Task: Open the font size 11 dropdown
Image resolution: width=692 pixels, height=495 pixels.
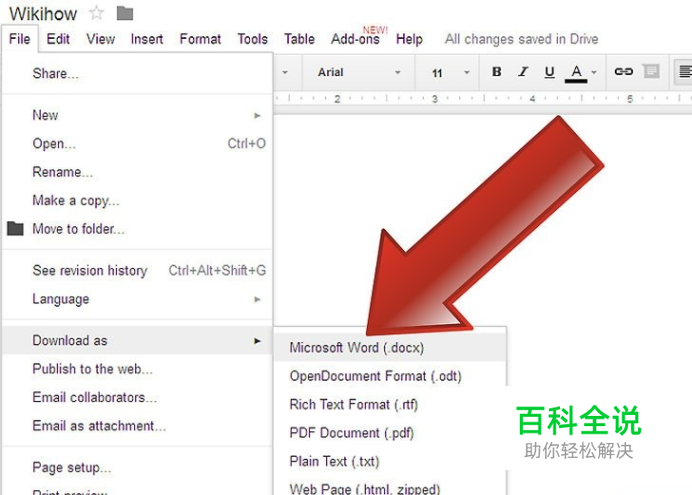Action: 449,72
